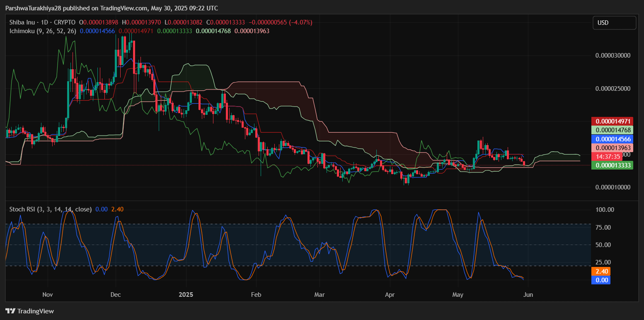The width and height of the screenshot is (644, 320).
Task: Click the pink 0.000013963 price axis tag
Action: (x=612, y=148)
